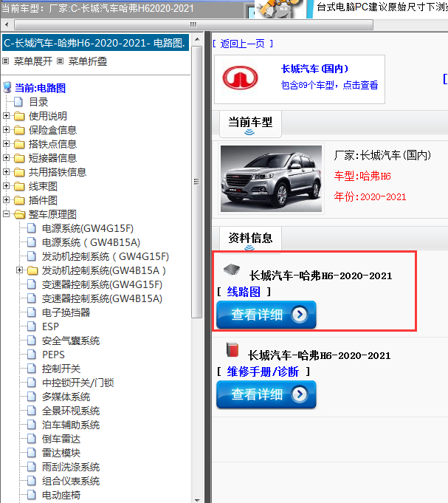The width and height of the screenshot is (448, 503).
Task: Click the page icon beside 控制开关
Action: point(32,369)
